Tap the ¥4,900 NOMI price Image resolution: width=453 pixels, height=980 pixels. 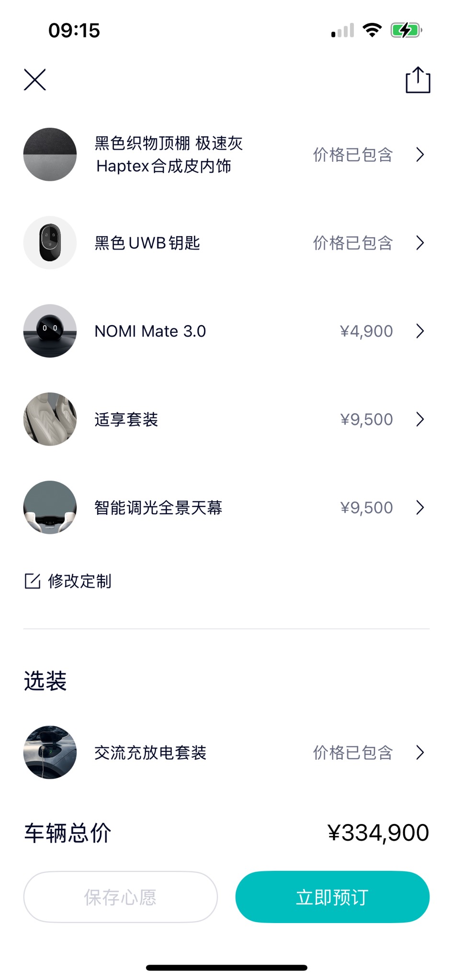coord(366,331)
